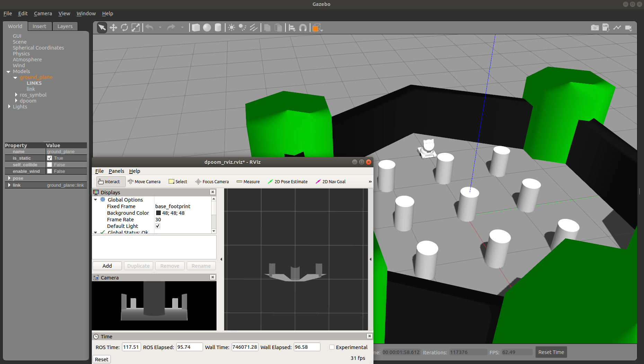Choose the RViz Select tool
Viewport: 644px width, 364px height.
click(x=178, y=182)
